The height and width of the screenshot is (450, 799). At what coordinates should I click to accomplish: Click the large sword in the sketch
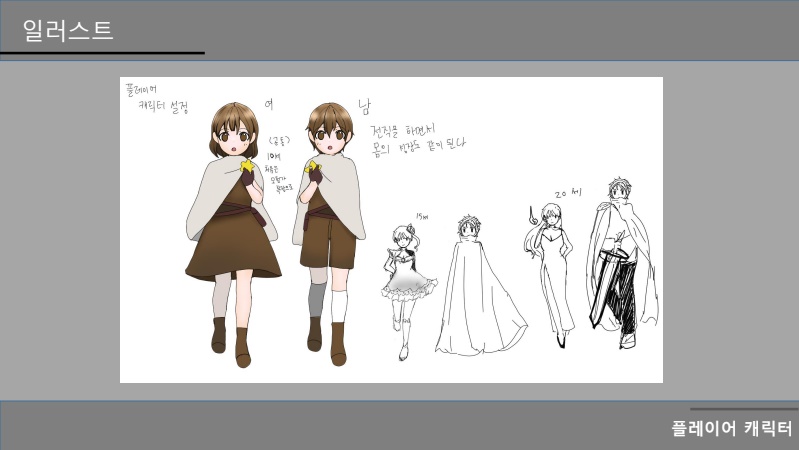point(606,285)
